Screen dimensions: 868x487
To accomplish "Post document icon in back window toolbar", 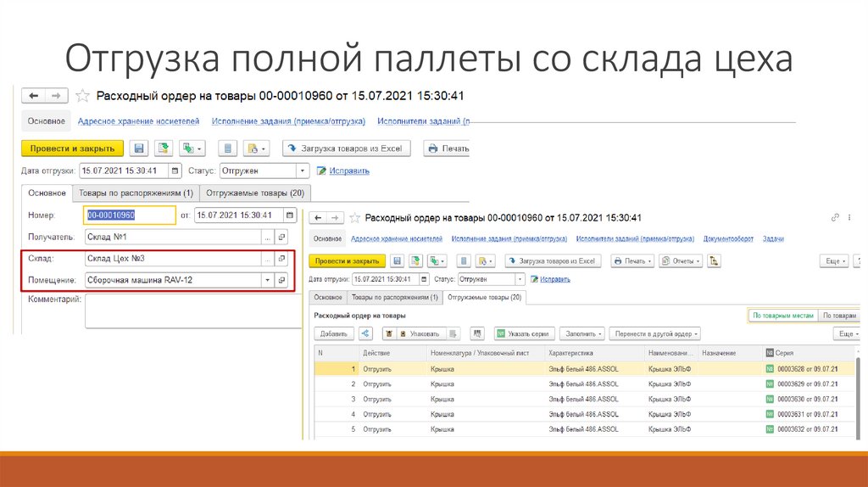I will [x=164, y=148].
